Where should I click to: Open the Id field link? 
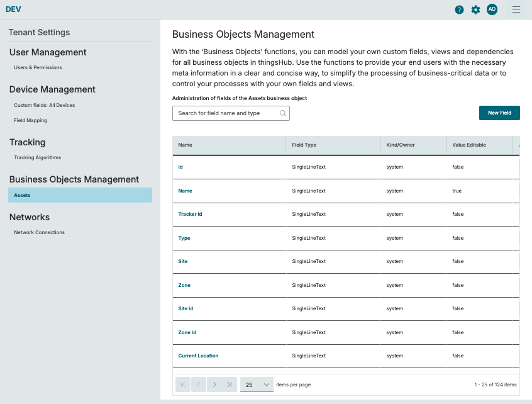point(180,167)
